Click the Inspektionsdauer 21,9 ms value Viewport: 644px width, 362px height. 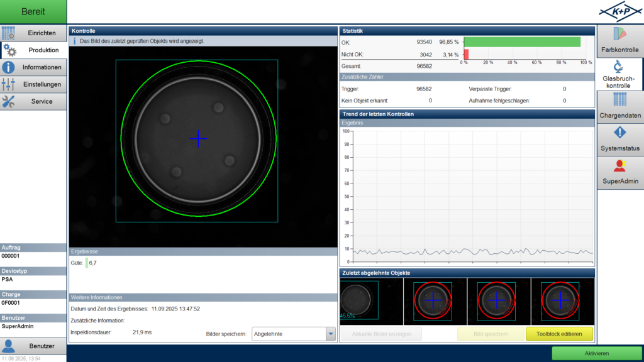coord(142,332)
